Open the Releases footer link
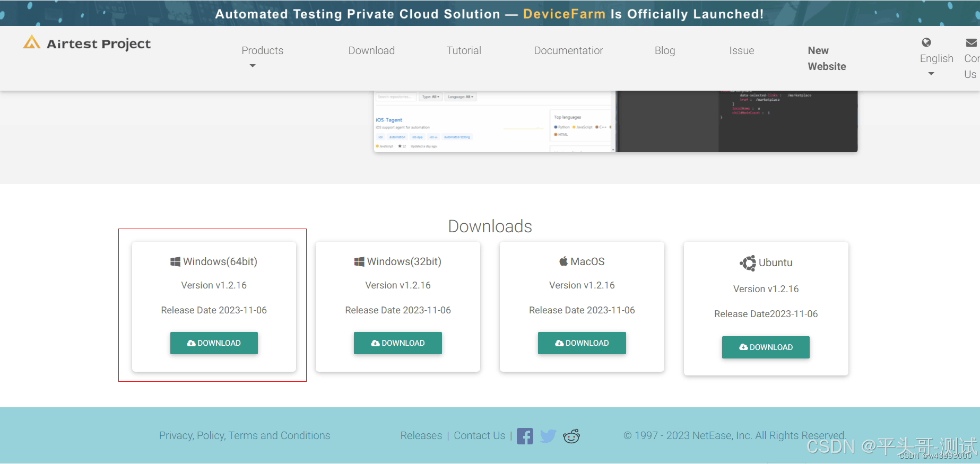Screen dimensions: 980x464 point(421,435)
